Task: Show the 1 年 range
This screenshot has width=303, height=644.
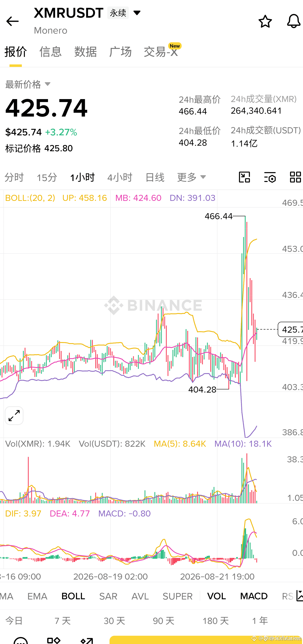Action: click(x=260, y=621)
